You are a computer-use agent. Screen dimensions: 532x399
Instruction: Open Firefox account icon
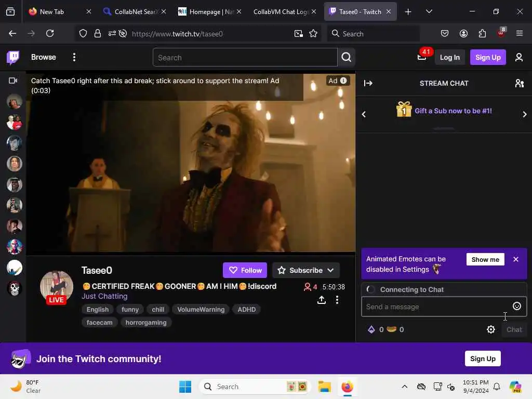coord(463,33)
